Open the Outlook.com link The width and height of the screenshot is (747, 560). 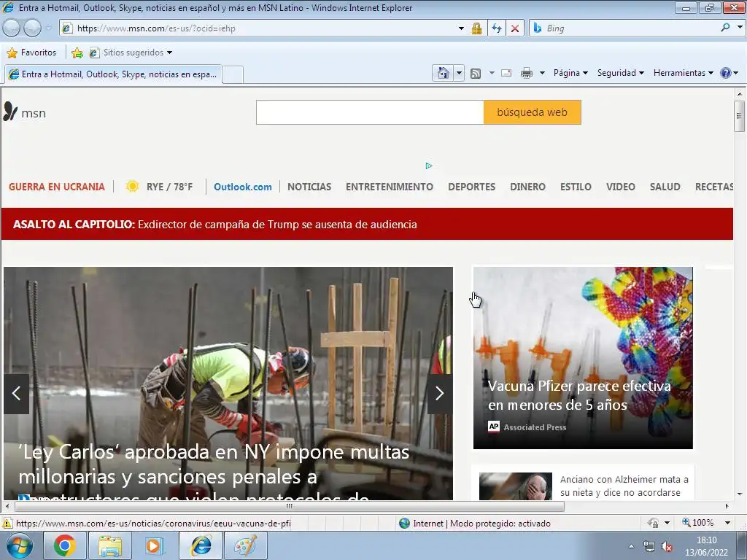pyautogui.click(x=242, y=187)
